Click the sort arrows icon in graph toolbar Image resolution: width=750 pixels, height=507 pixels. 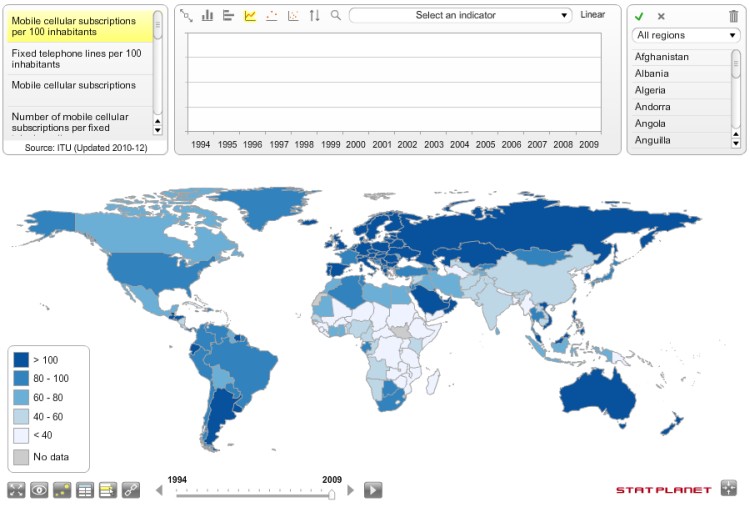pyautogui.click(x=314, y=16)
